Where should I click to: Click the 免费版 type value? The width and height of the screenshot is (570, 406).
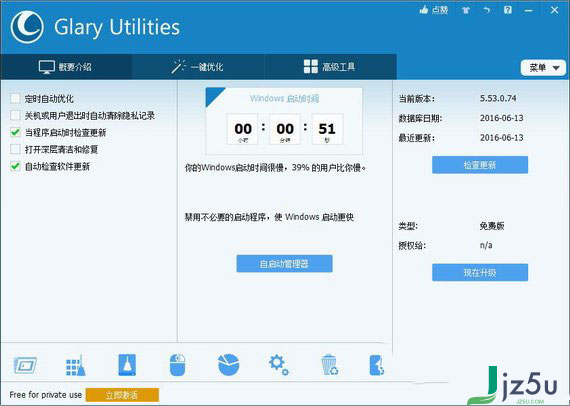[492, 226]
